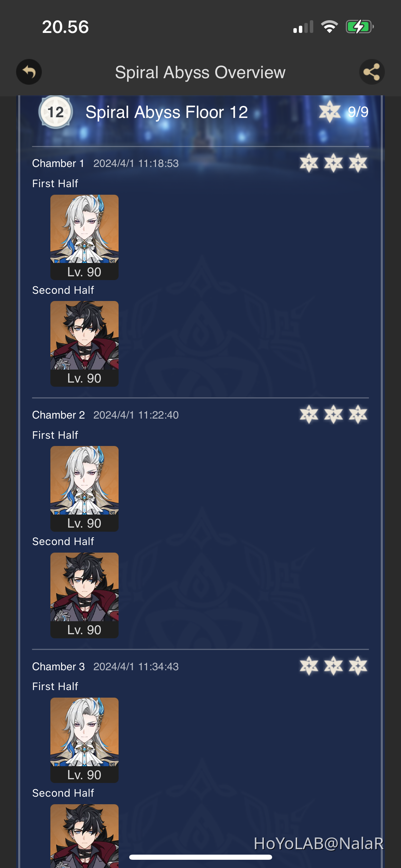Select Chamber 3 First Half character portrait
Screen dimensions: 401x868
point(84,740)
